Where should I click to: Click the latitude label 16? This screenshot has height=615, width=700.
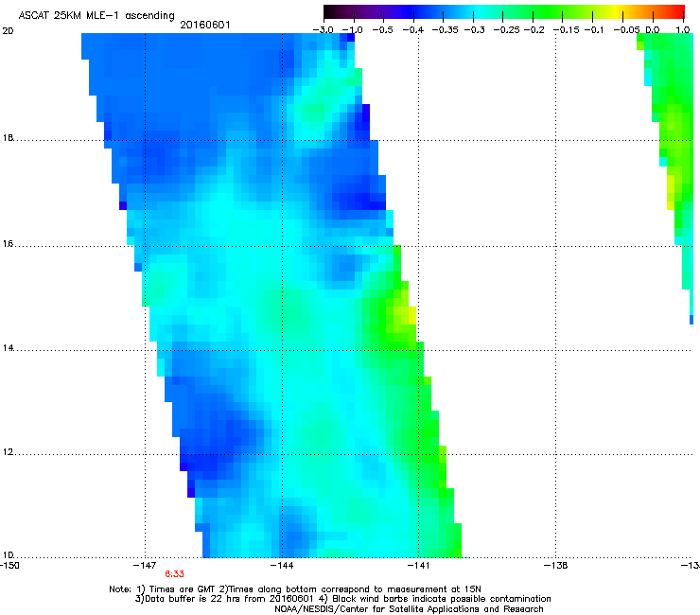(8, 244)
